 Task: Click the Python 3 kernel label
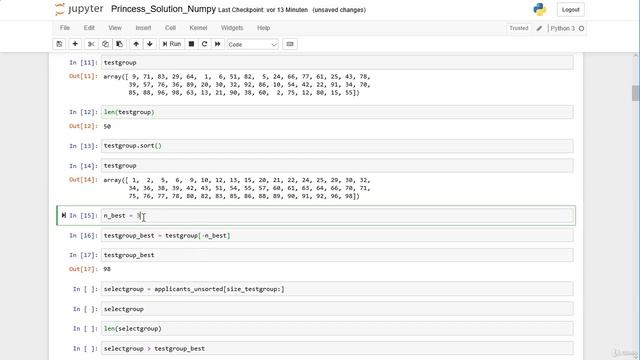[562, 28]
